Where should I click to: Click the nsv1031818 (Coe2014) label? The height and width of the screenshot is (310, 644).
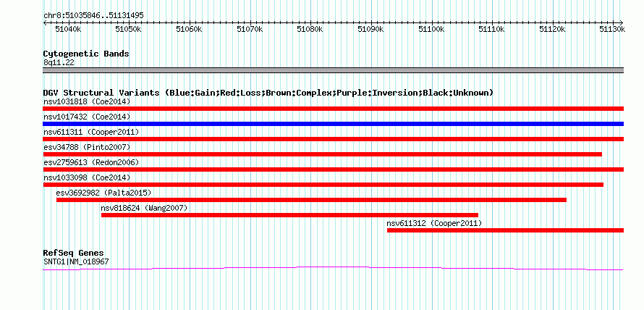(87, 101)
